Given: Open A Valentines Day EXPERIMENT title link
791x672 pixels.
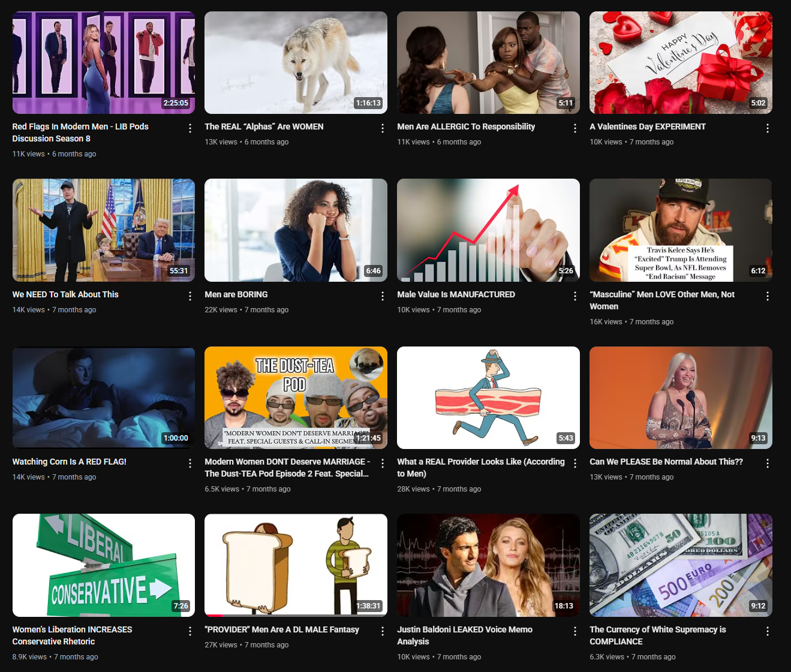Looking at the screenshot, I should click(648, 126).
